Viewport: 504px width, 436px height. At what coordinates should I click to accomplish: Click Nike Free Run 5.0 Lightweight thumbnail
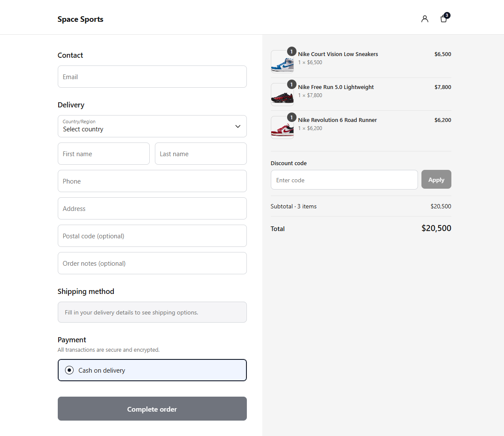coord(282,95)
